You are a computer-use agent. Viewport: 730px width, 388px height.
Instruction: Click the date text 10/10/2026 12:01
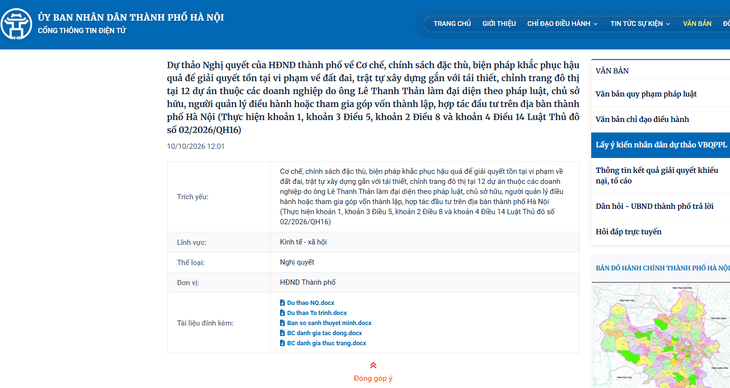[x=196, y=146]
